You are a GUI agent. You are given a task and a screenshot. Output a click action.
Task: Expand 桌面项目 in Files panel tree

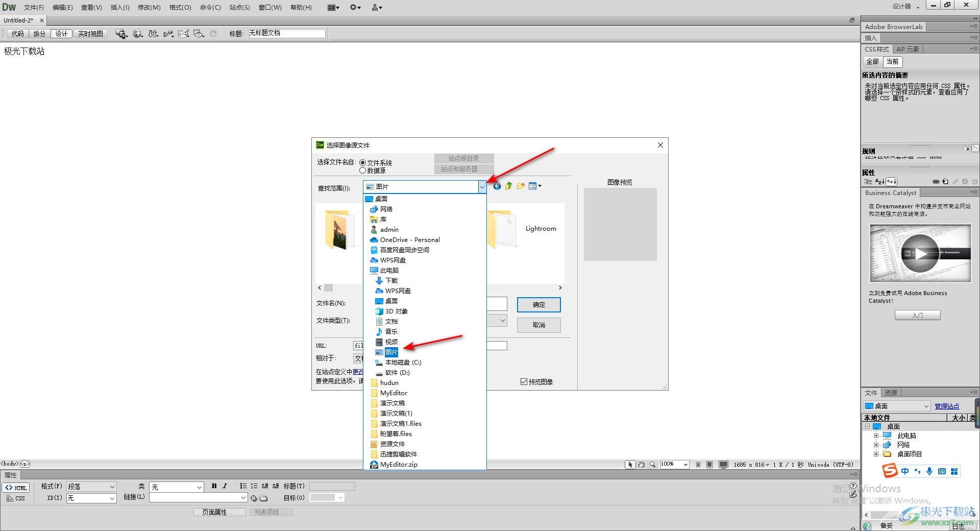click(876, 454)
